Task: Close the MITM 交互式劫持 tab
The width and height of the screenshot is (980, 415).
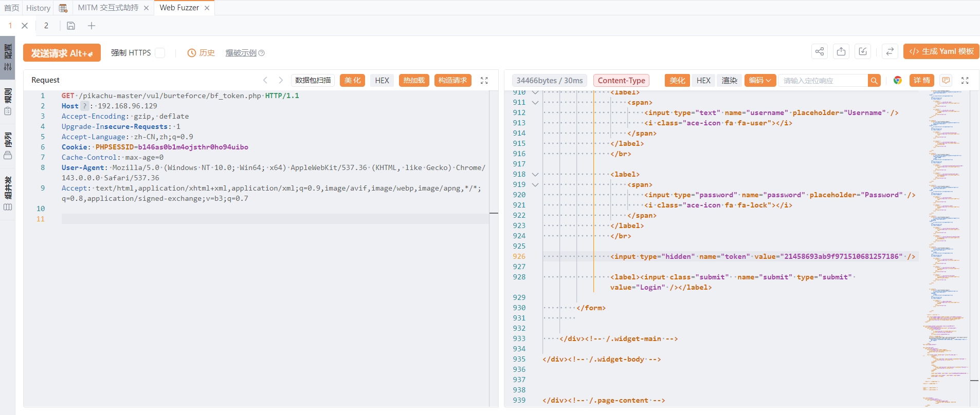Action: [147, 8]
